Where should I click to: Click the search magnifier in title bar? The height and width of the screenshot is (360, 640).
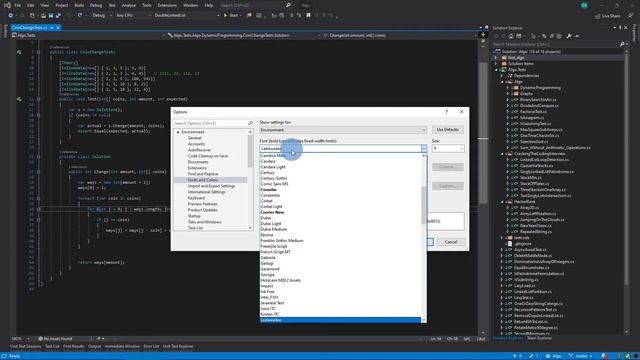[288, 5]
